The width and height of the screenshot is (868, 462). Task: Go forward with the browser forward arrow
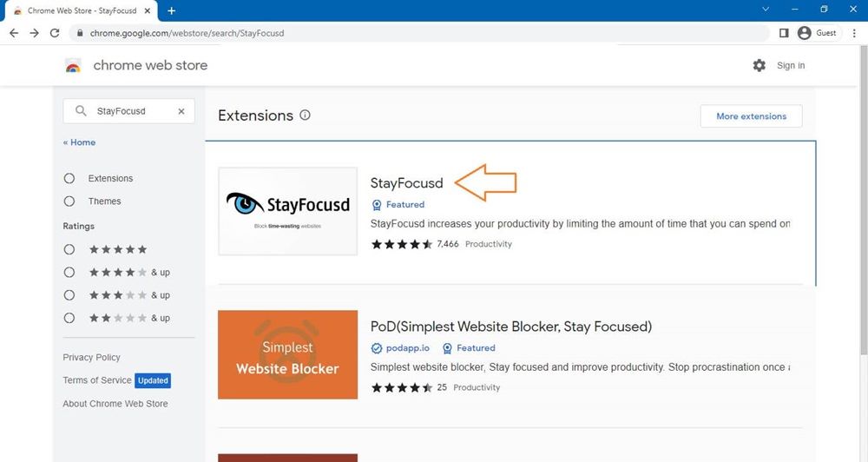[x=35, y=33]
